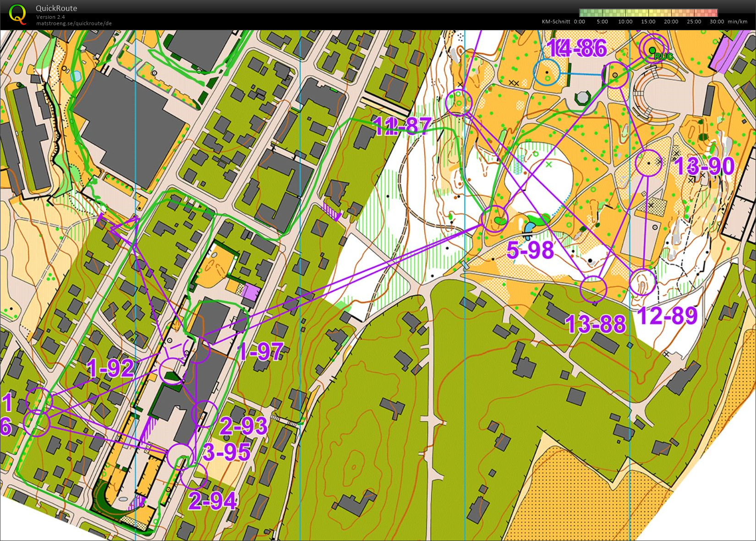Screen dimensions: 756x541
Task: Click the QuickRoute Q logo icon
Action: [17, 14]
